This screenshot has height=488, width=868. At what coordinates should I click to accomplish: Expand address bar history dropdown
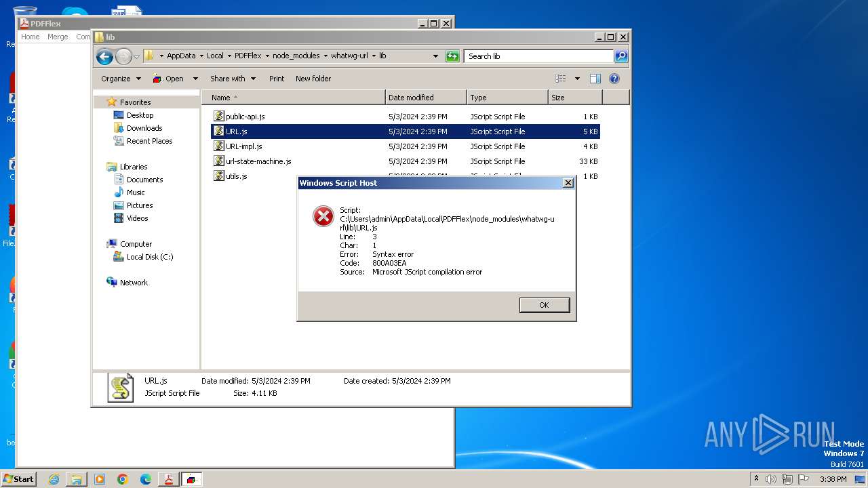click(435, 56)
